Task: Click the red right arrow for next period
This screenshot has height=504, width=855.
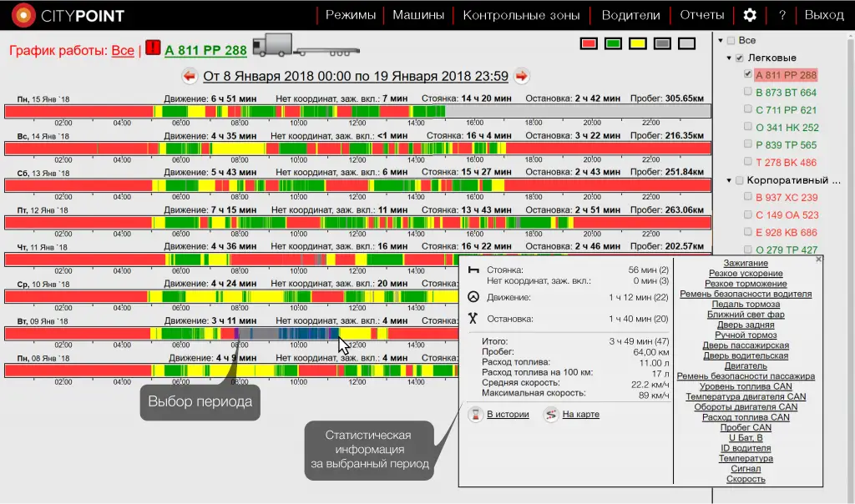Action: [522, 76]
